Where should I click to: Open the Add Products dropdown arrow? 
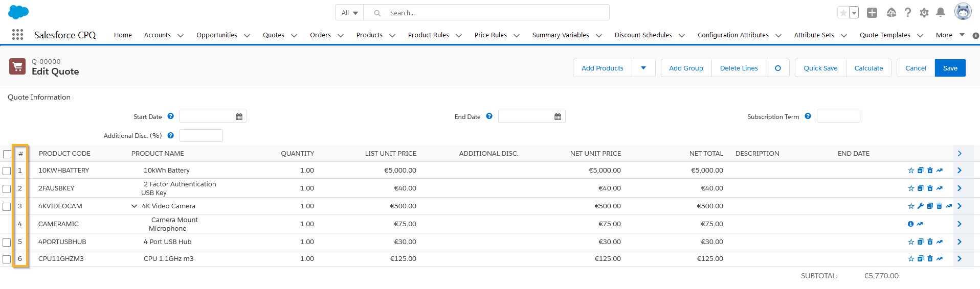click(643, 68)
